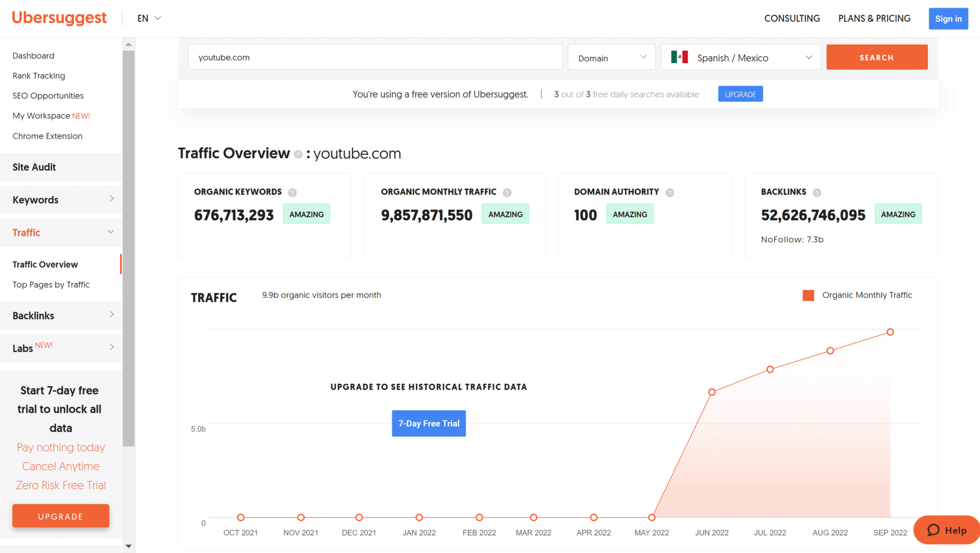980x553 pixels.
Task: Click the Organic Monthly Traffic legend swatch
Action: coord(809,295)
